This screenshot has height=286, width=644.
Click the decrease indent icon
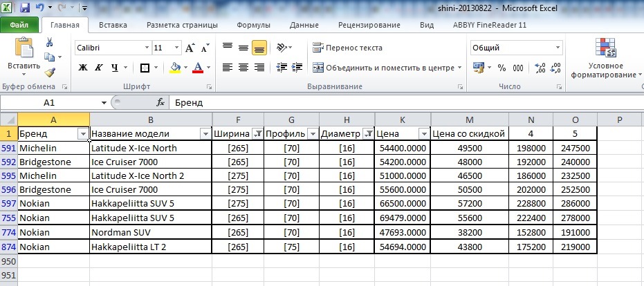coord(282,67)
